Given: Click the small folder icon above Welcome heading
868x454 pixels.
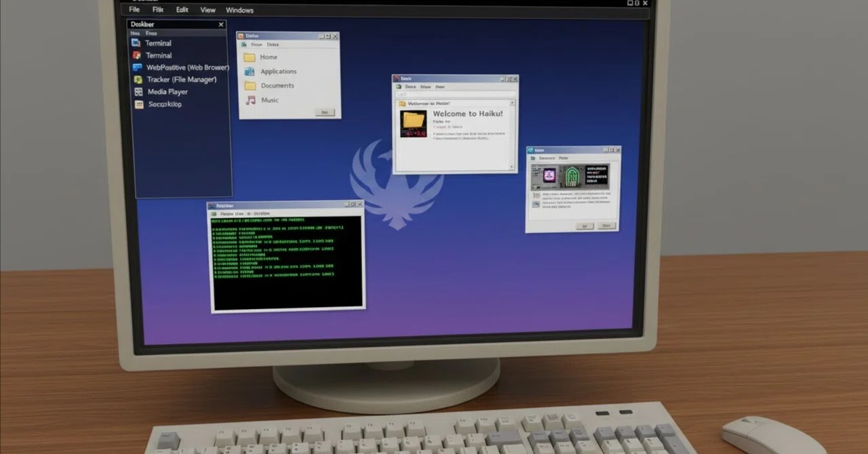Looking at the screenshot, I should coord(402,103).
